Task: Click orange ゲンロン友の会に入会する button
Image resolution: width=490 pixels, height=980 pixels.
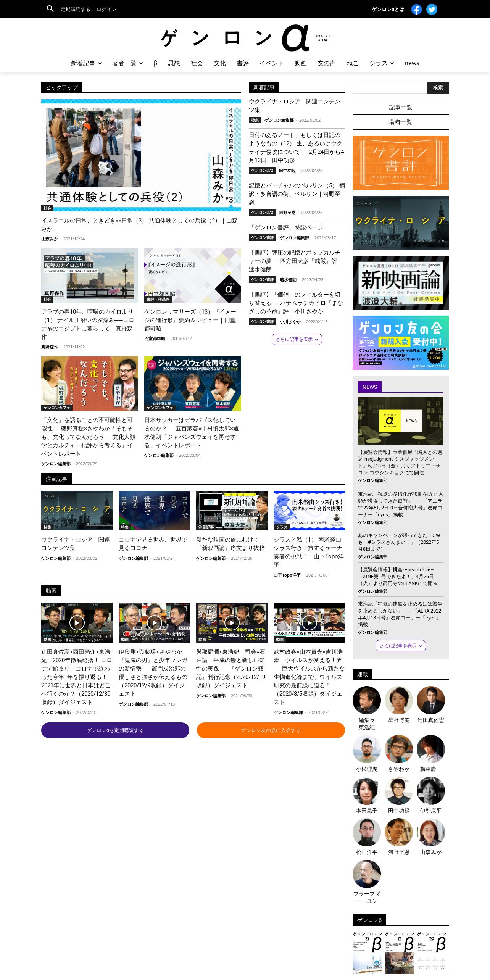Action: [271, 730]
